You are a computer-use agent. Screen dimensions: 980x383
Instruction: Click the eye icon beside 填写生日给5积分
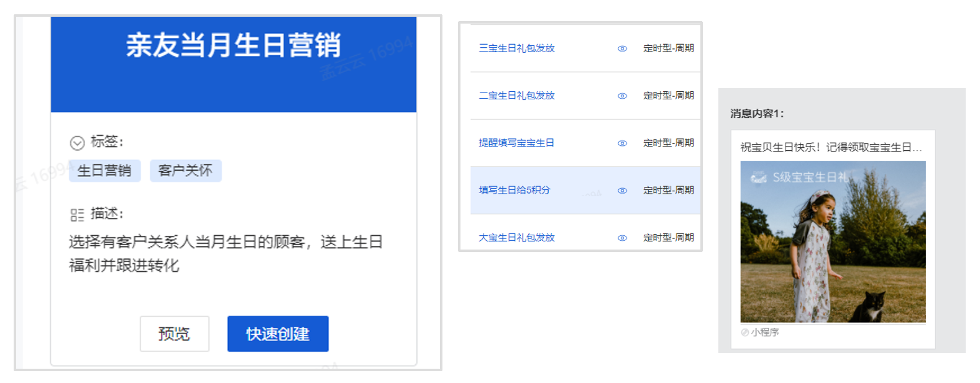[622, 191]
